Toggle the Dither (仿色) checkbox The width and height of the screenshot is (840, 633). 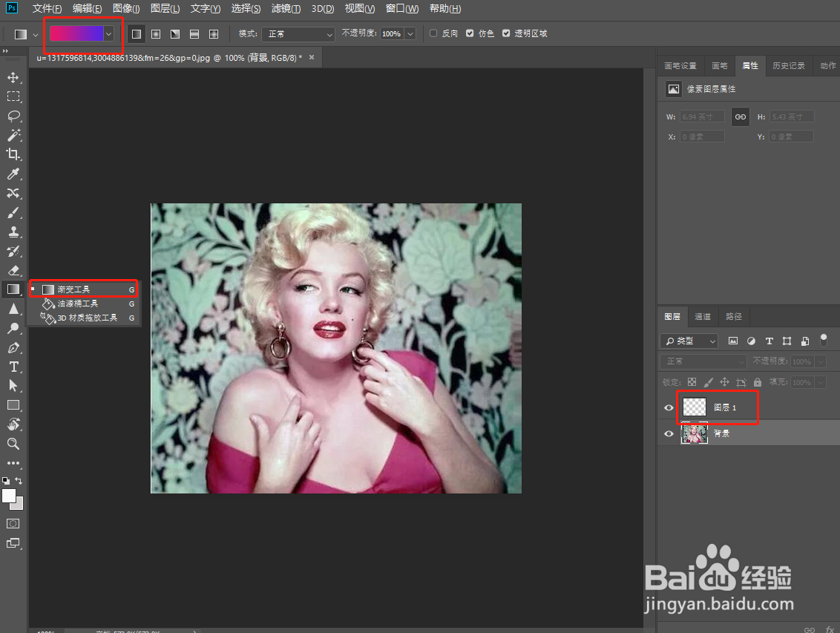[470, 33]
